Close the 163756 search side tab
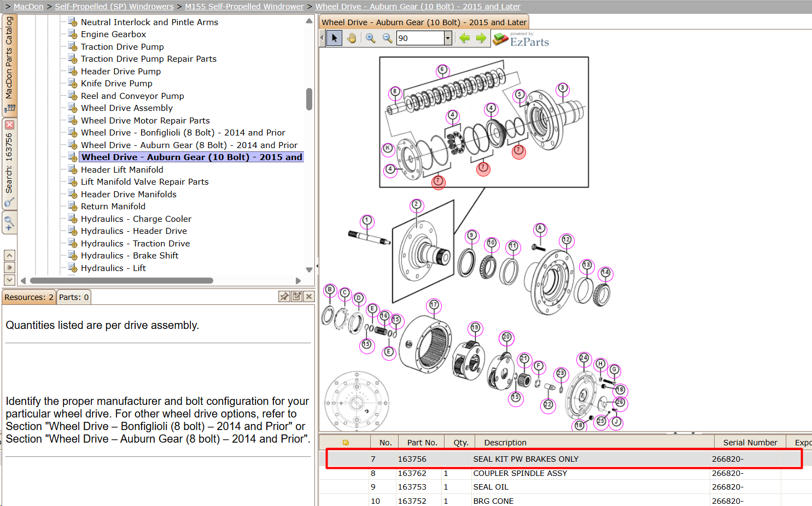812x506 pixels. pos(9,125)
